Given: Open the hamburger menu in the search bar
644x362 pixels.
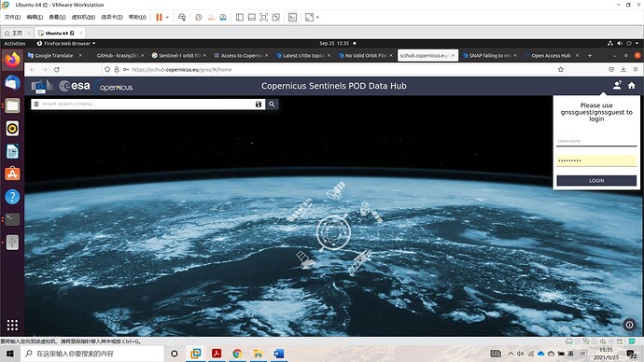Looking at the screenshot, I should (36, 104).
